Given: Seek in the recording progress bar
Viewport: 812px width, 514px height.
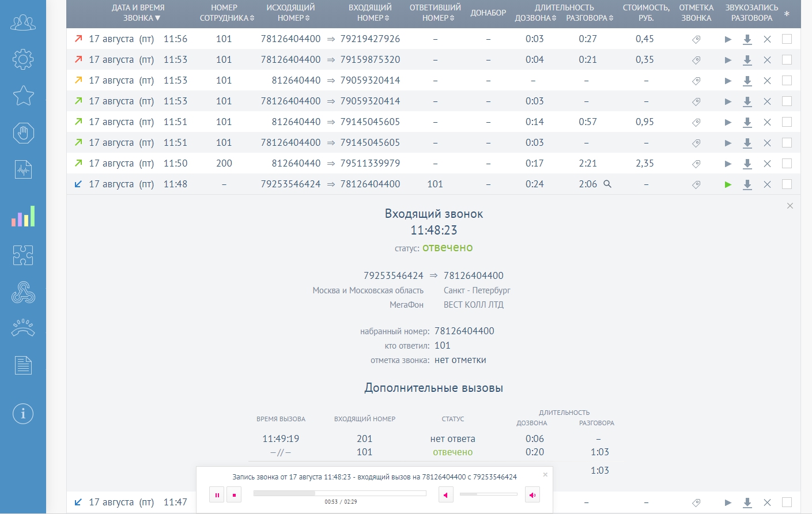Looking at the screenshot, I should (339, 493).
